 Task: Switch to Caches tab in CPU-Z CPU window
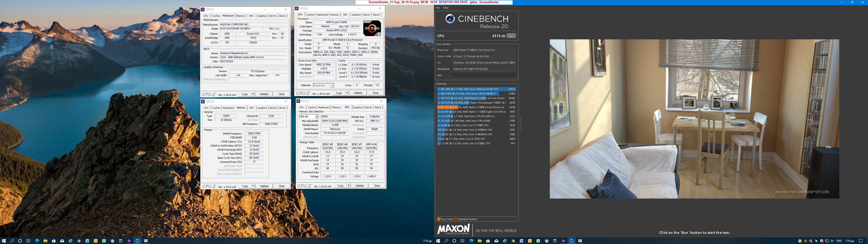(310, 15)
